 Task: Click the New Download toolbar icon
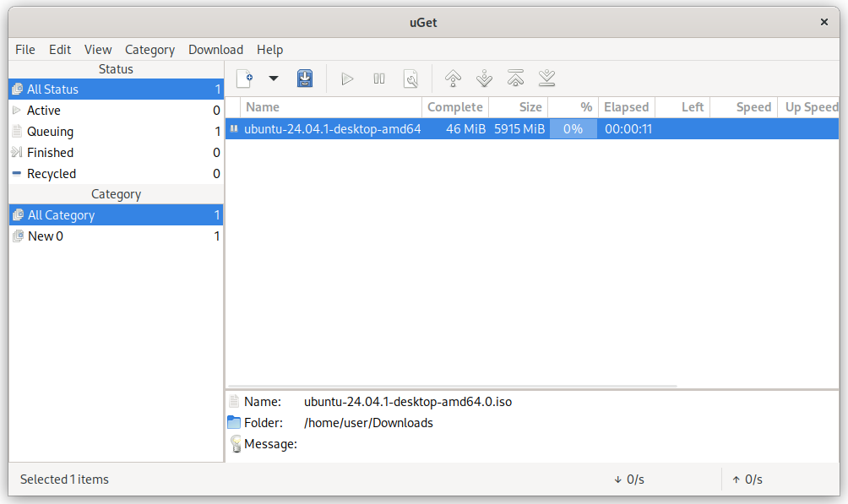click(x=244, y=79)
